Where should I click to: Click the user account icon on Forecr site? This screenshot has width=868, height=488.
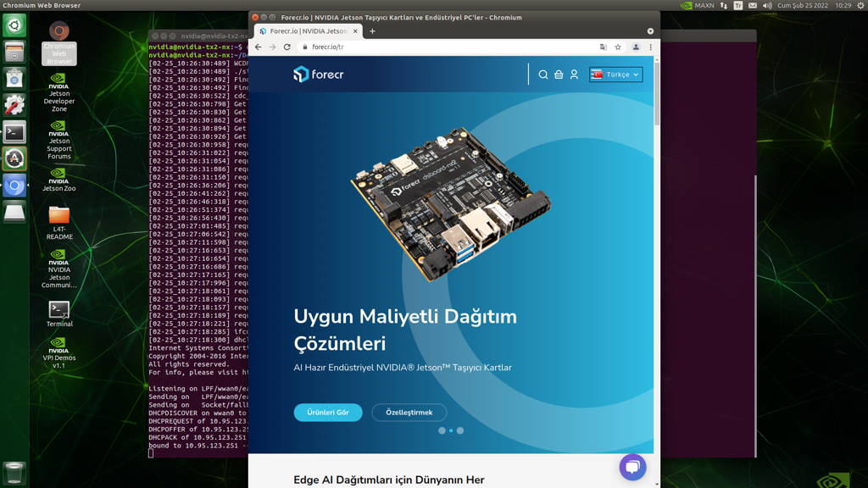574,75
